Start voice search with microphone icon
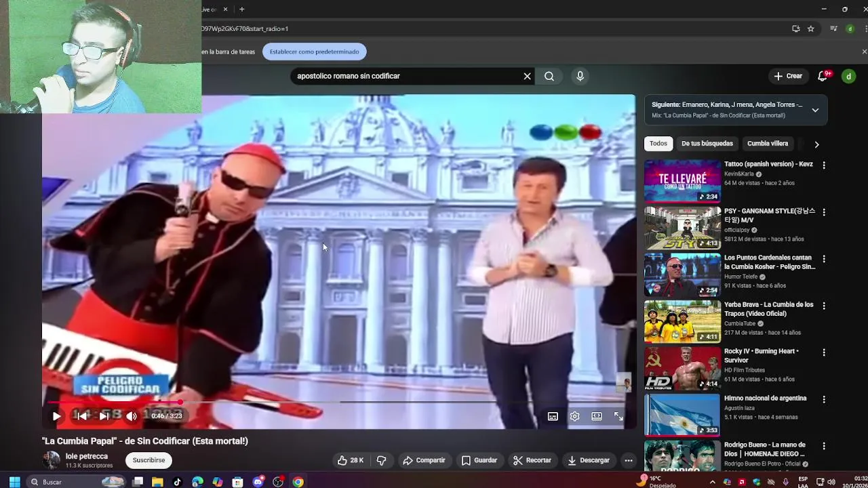 tap(580, 76)
